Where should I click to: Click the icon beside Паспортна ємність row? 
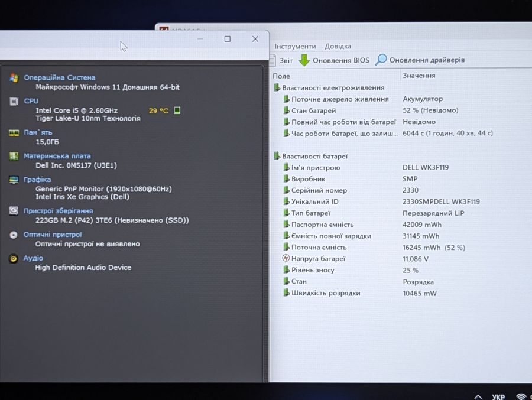tap(286, 225)
